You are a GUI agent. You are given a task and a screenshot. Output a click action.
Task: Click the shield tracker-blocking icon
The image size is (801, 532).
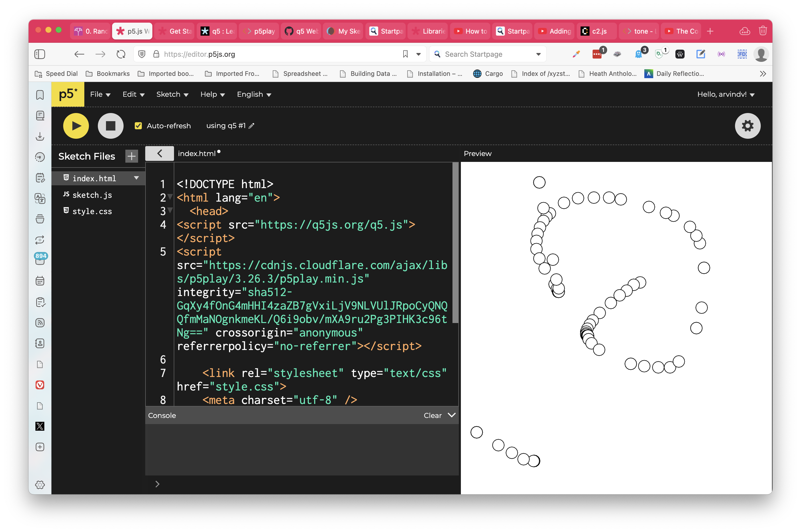pos(142,54)
